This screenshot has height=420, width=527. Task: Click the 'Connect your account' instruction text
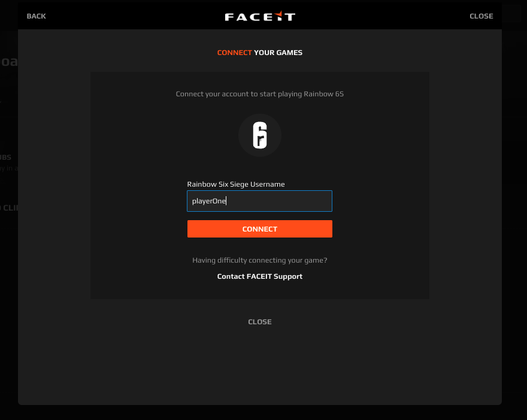(x=260, y=94)
